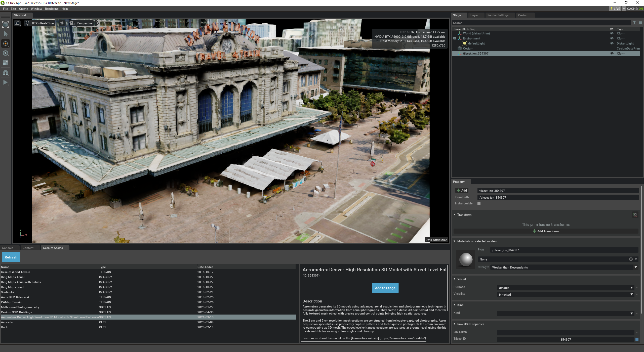644x352 pixels.
Task: Switch to the Content tab
Action: coord(27,247)
